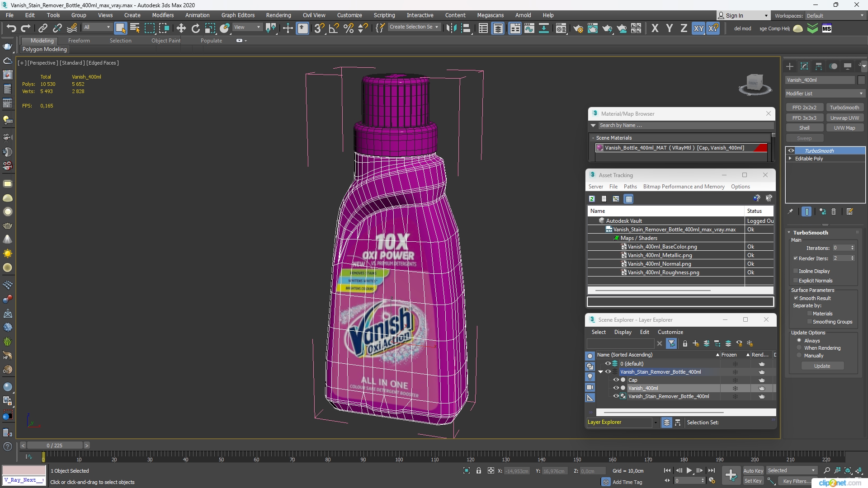Click the Unwrap UVW modifier button
The height and width of the screenshot is (488, 868).
(x=844, y=118)
